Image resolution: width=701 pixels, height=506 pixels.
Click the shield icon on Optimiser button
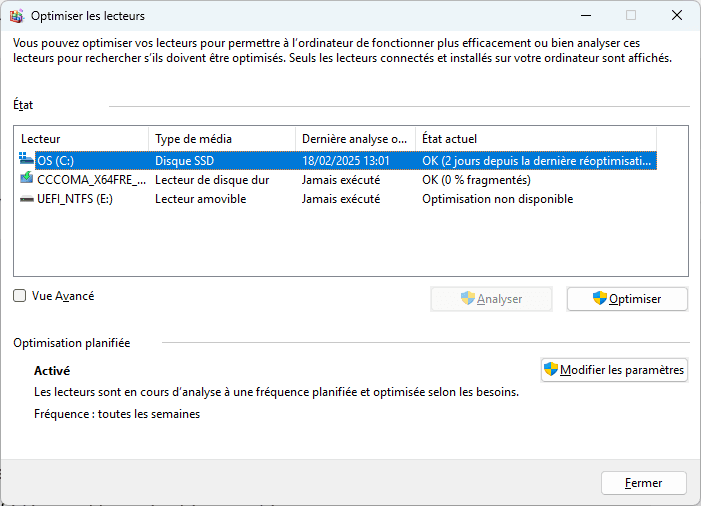click(600, 298)
